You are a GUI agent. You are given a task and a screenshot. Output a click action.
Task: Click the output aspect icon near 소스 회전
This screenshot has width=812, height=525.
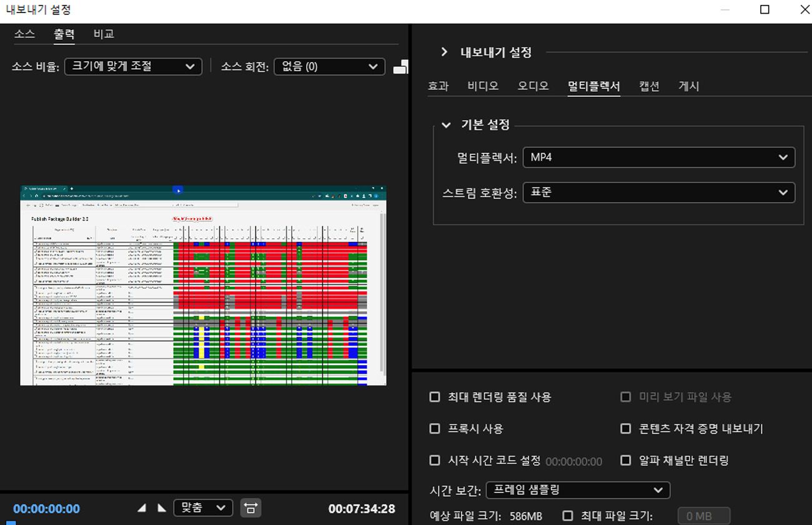tap(402, 66)
